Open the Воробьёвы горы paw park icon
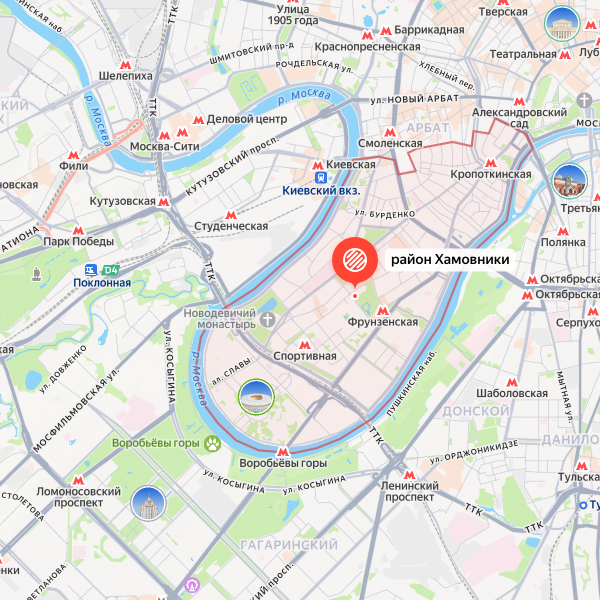Screen dimensions: 600x600 tap(212, 443)
